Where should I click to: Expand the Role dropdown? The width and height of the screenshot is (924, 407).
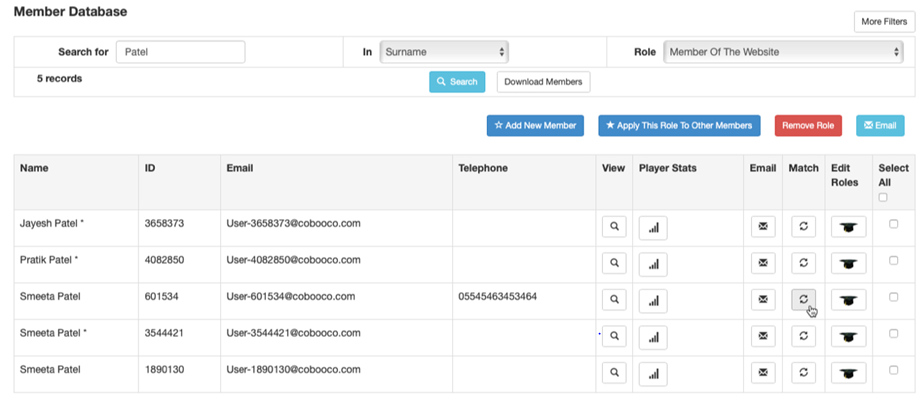[783, 51]
